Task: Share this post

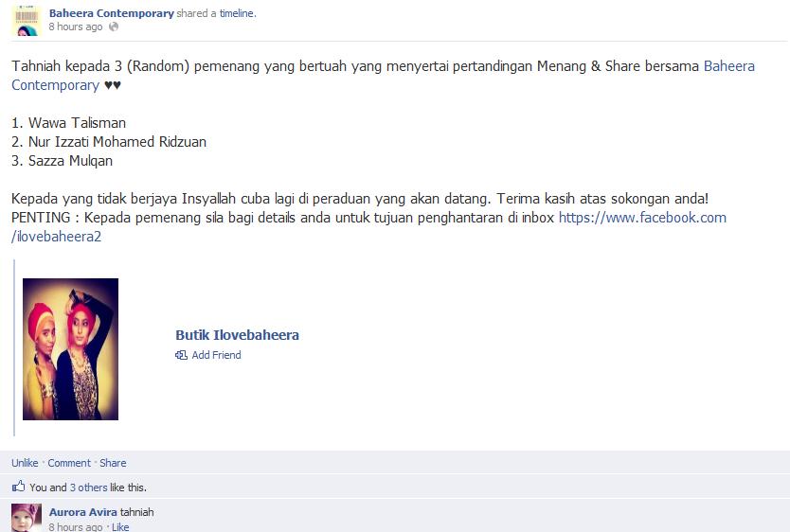Action: click(113, 463)
